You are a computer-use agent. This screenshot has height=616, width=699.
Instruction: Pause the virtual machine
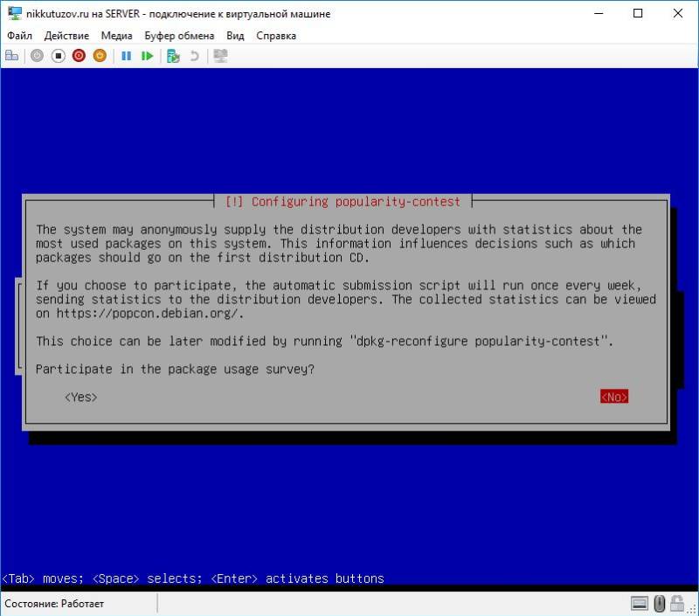[126, 56]
